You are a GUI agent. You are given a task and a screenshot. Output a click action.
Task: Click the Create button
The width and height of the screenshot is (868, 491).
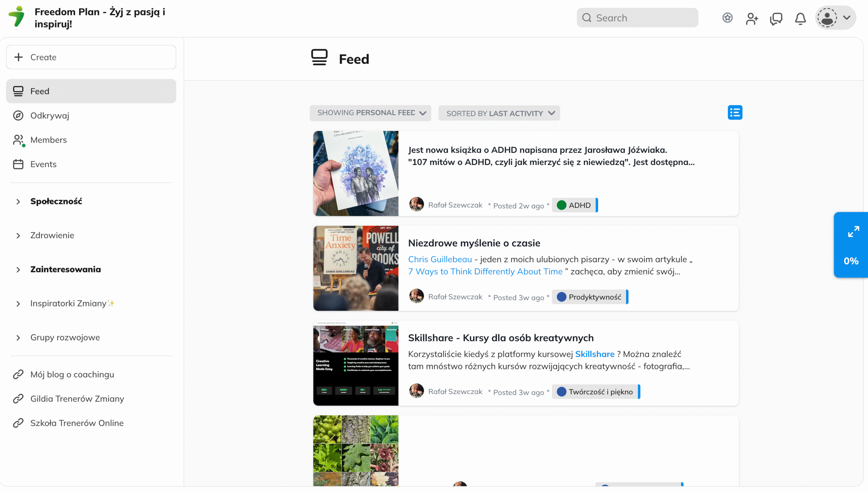click(x=91, y=57)
